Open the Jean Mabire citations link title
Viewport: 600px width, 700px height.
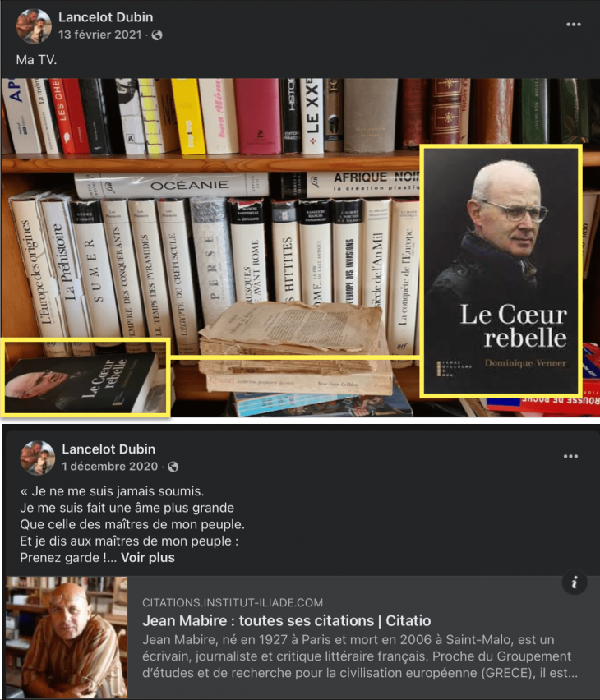point(286,620)
